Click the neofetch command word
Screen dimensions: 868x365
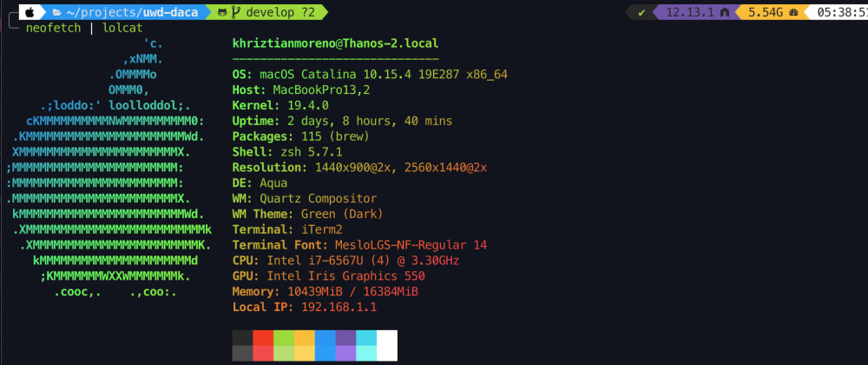point(53,28)
